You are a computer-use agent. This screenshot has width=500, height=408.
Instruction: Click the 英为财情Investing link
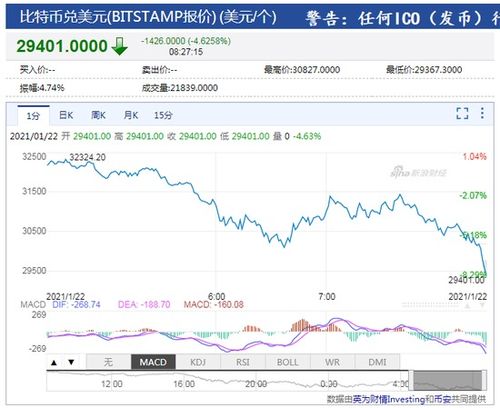389,399
